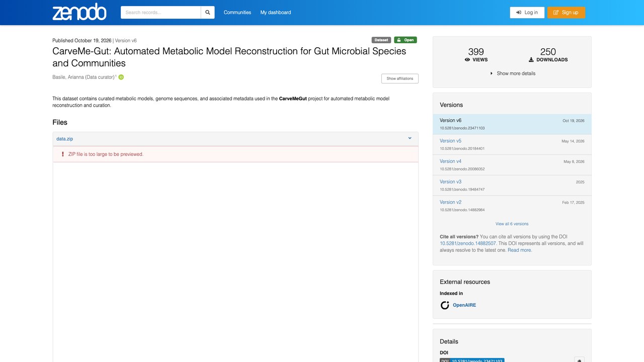This screenshot has width=644, height=362.
Task: Open the Communities menu item
Action: coord(237,13)
